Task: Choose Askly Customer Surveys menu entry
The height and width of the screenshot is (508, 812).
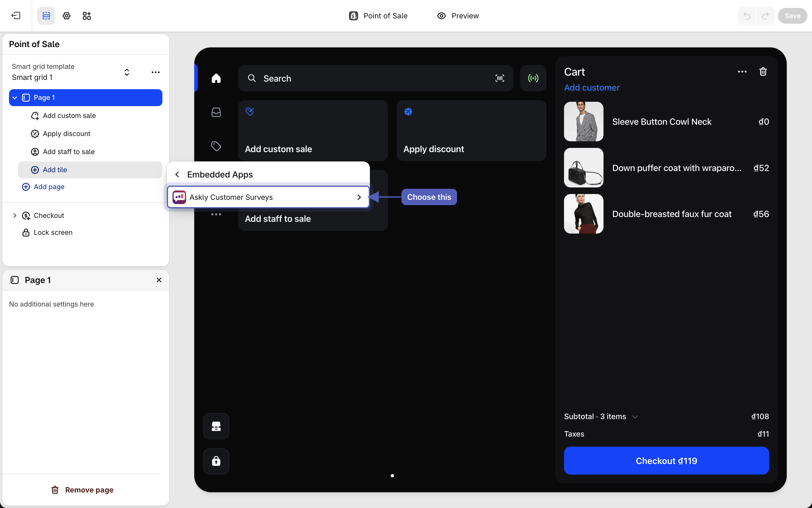Action: [x=268, y=197]
